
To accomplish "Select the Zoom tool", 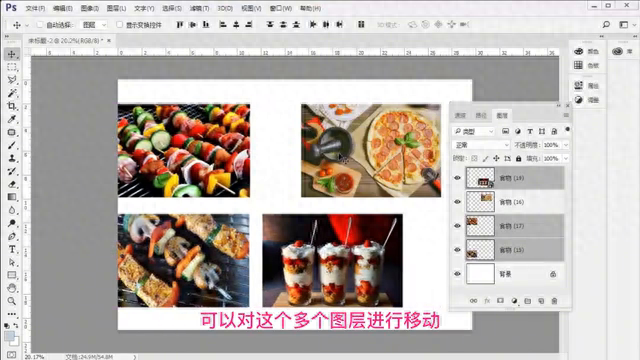I will (x=11, y=301).
